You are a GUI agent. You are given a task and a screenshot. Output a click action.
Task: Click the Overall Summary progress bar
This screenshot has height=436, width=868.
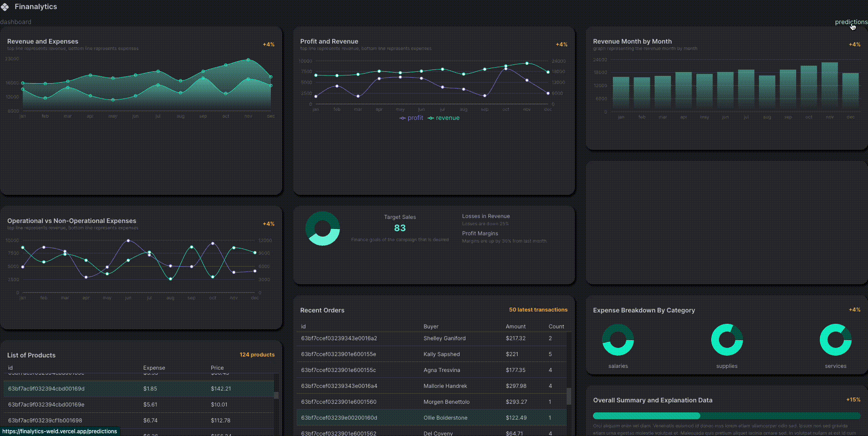pos(726,416)
